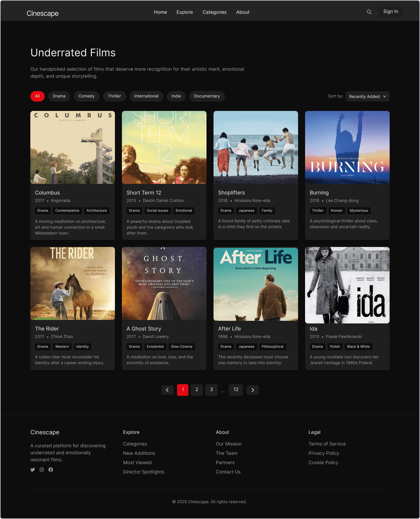Filter films by International chip
Viewport: 420px width, 519px height.
[146, 96]
